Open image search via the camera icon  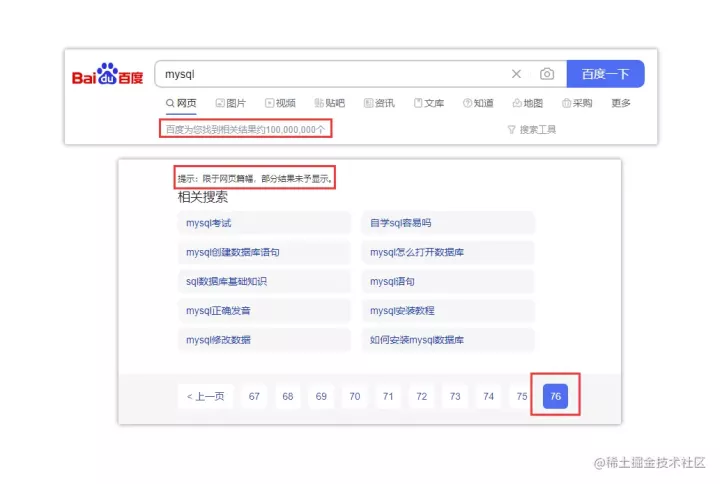[x=546, y=74]
